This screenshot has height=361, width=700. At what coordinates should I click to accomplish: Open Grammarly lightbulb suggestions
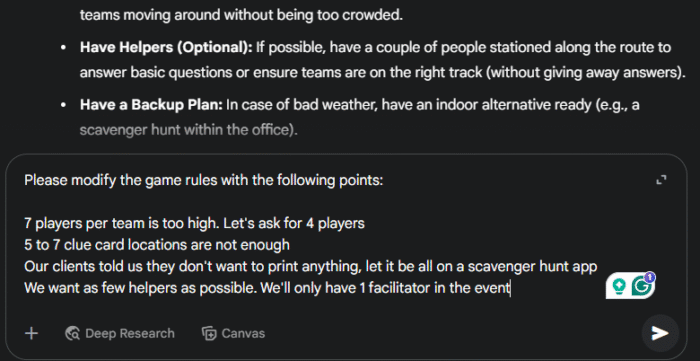tap(618, 287)
